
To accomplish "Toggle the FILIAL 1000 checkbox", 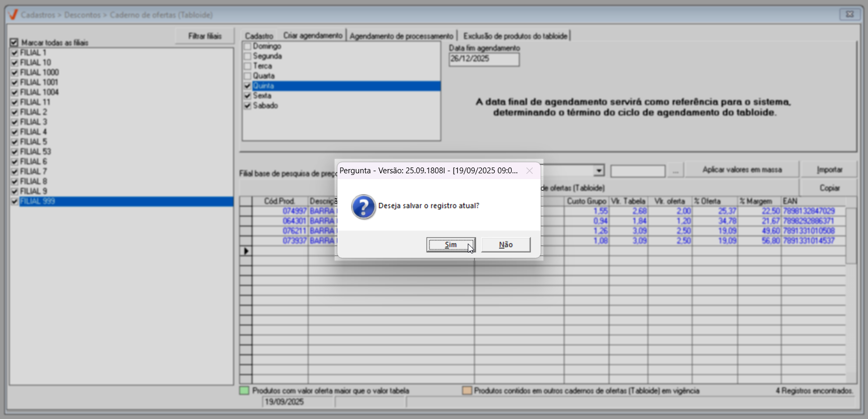I will pyautogui.click(x=14, y=72).
